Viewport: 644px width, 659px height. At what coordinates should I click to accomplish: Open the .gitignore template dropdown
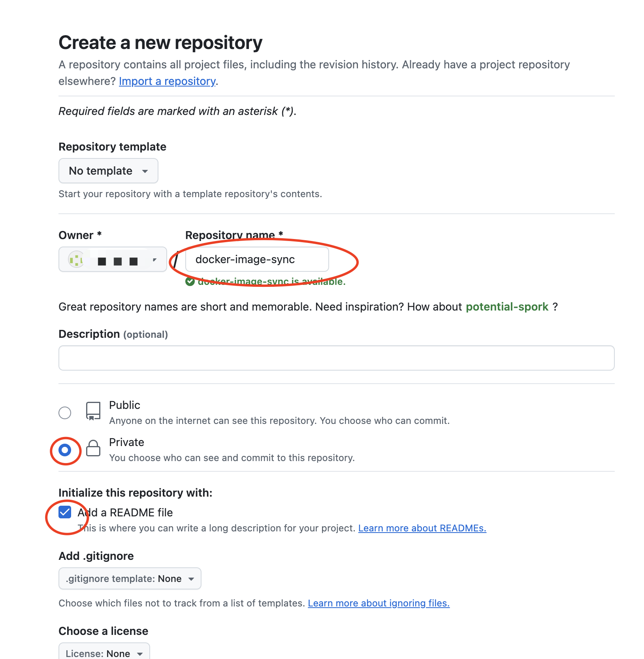[x=130, y=579]
